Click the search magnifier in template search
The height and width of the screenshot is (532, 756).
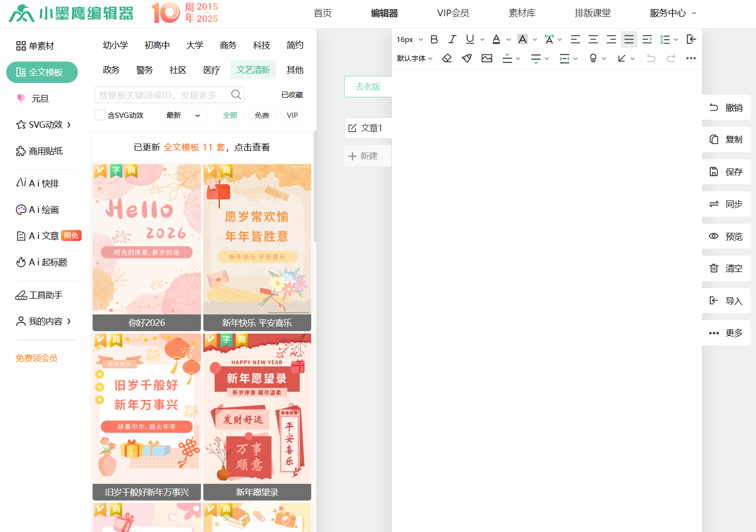pyautogui.click(x=236, y=94)
